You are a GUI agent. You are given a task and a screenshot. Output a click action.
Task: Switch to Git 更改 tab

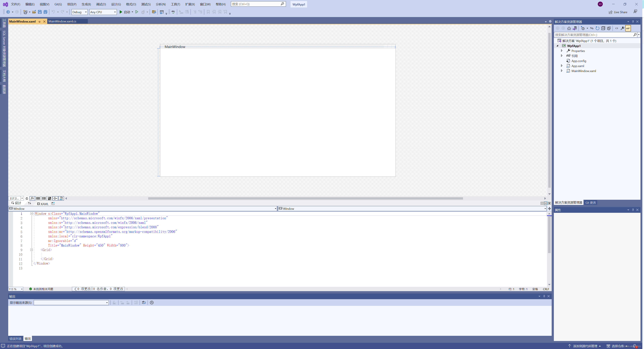(590, 203)
